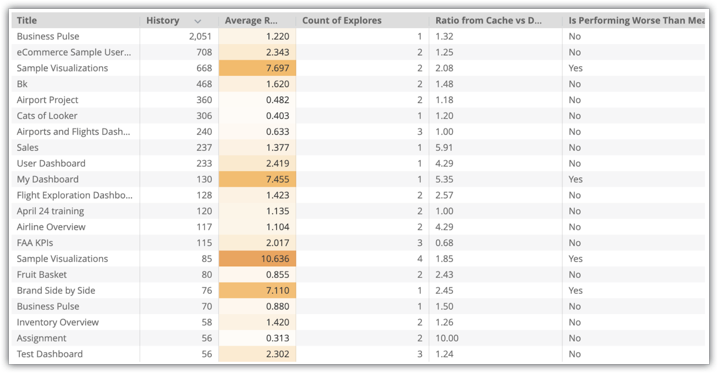
Task: Select the Test Dashboard title
Action: point(50,354)
